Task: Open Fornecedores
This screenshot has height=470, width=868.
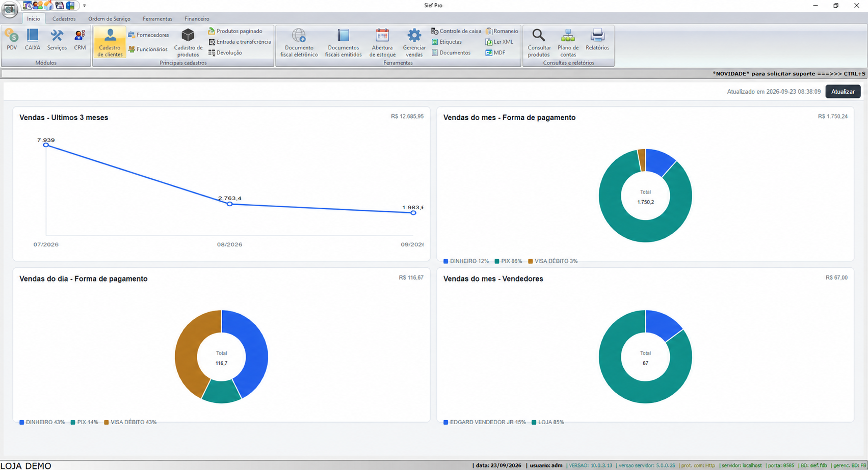Action: pyautogui.click(x=148, y=35)
